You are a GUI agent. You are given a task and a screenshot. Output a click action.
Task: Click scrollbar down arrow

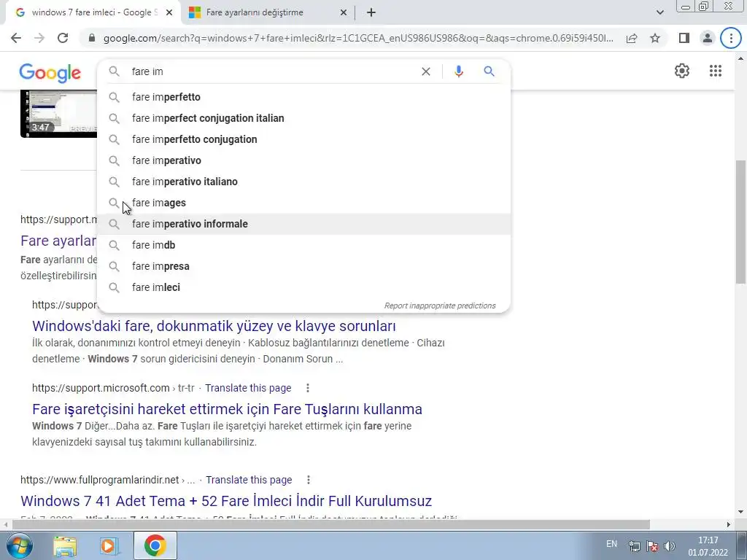point(740,513)
